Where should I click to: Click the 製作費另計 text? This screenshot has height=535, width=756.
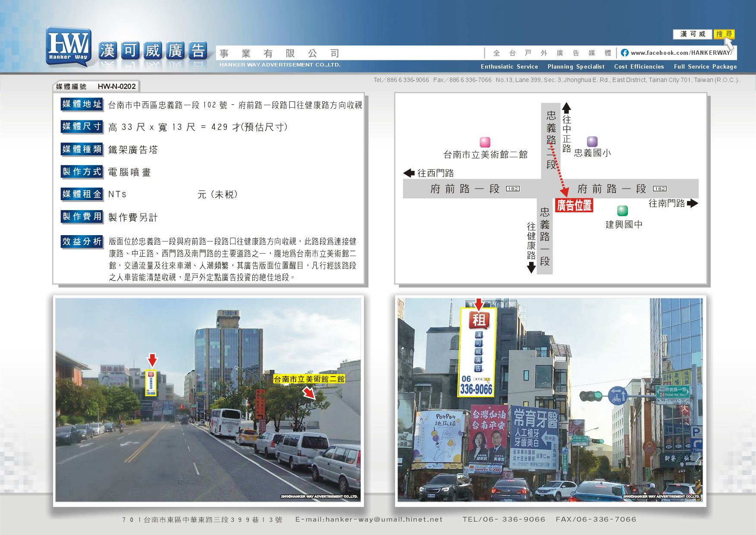pyautogui.click(x=133, y=217)
